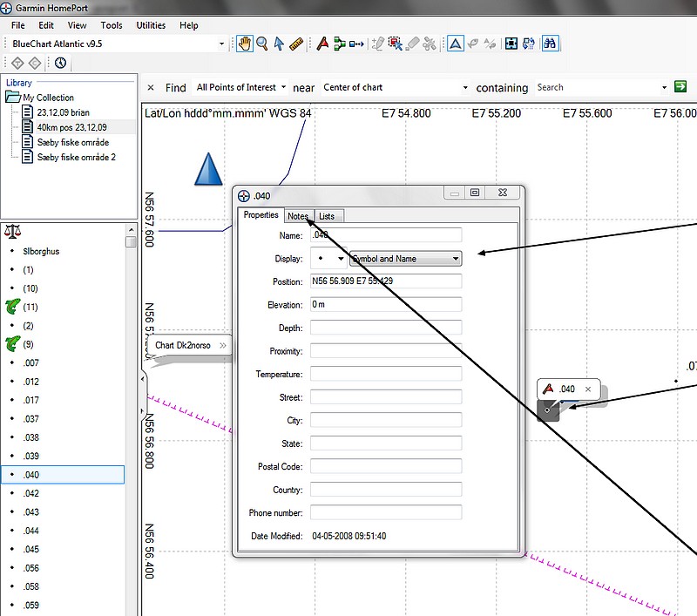Open the Tools menu
Image resolution: width=697 pixels, height=616 pixels.
[x=112, y=25]
